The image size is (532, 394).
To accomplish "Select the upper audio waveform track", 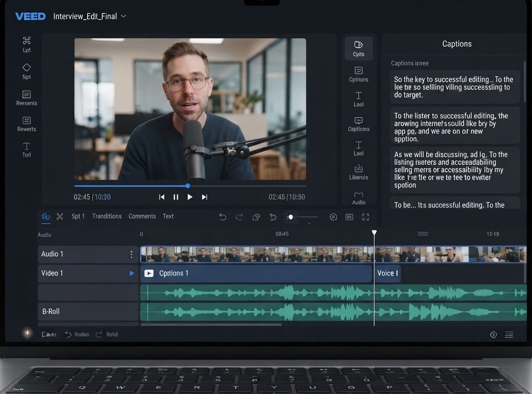I will [x=333, y=293].
